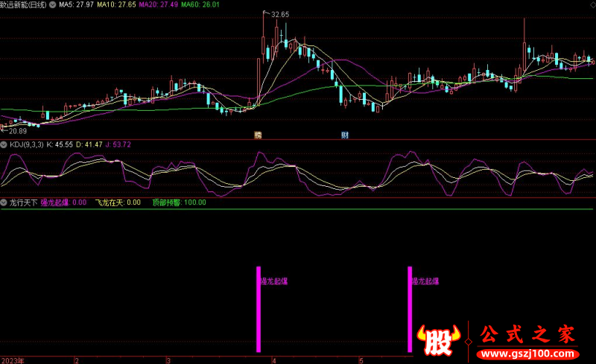Click the 2023年 time axis label
This screenshot has width=596, height=364.
pos(12,360)
